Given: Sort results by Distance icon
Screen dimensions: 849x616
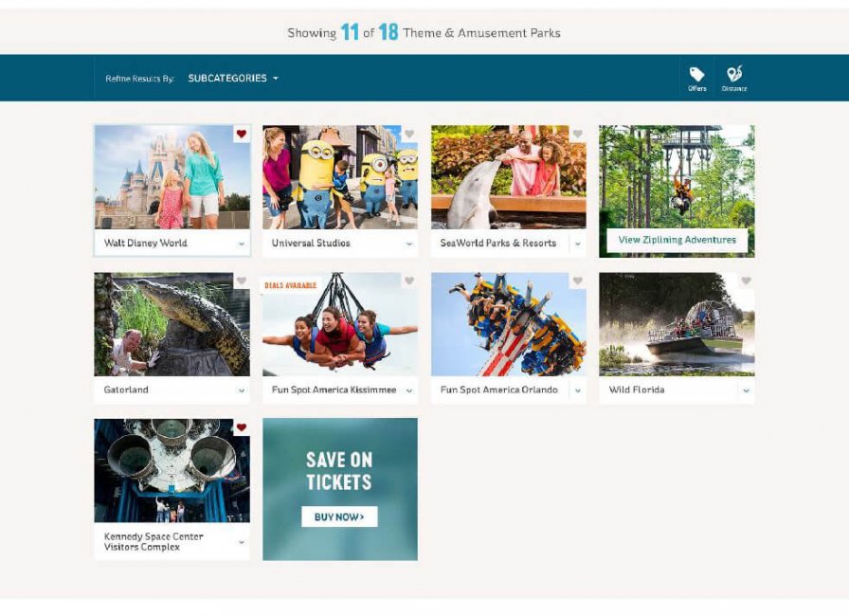Looking at the screenshot, I should (734, 79).
